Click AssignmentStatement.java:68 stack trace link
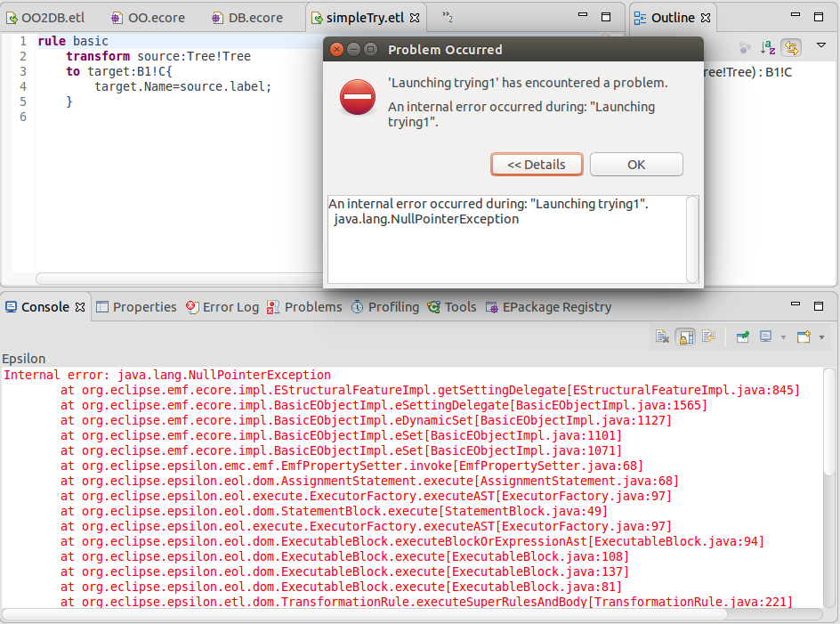The image size is (840, 624). (x=577, y=481)
